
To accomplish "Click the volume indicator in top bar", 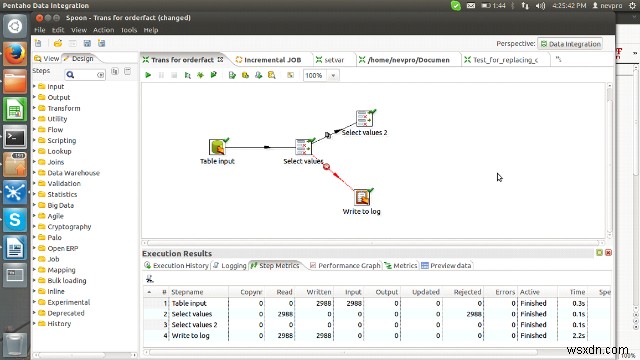I will [x=540, y=6].
